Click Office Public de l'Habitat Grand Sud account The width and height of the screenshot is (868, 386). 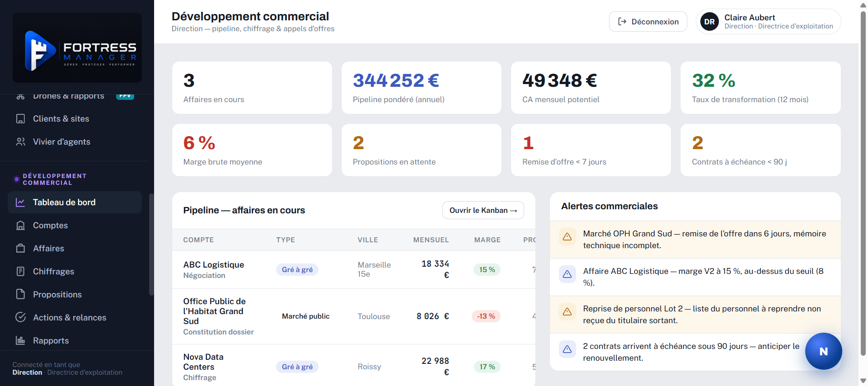(x=215, y=311)
